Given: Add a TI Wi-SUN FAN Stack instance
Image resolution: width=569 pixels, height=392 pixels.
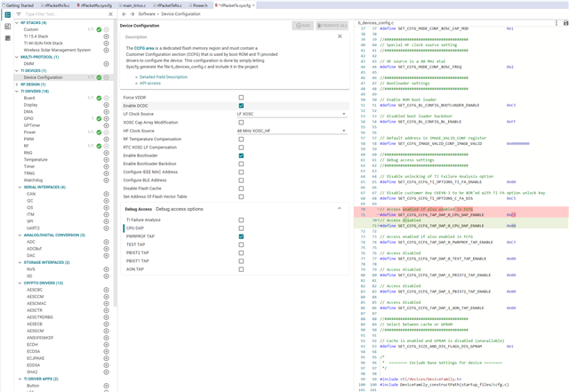Looking at the screenshot, I should coord(107,44).
